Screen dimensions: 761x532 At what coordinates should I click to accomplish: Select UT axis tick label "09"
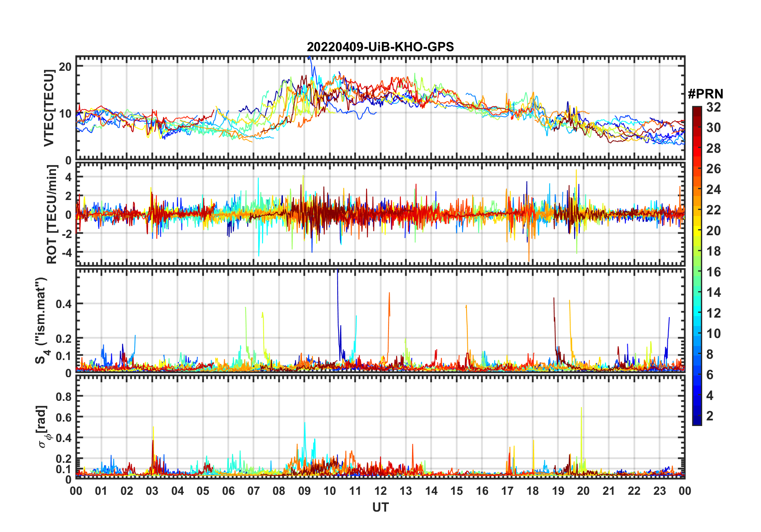[304, 491]
